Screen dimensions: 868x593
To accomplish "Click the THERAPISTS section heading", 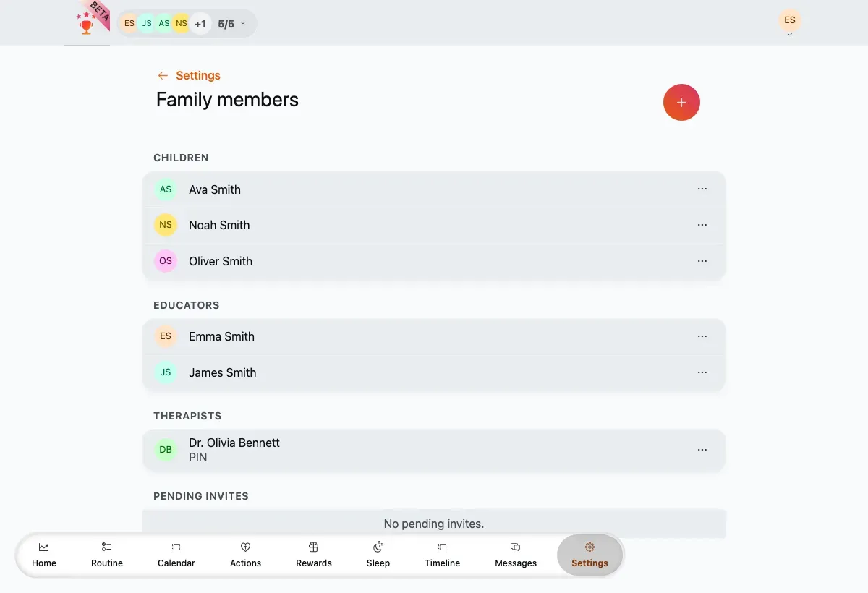I will tap(187, 416).
